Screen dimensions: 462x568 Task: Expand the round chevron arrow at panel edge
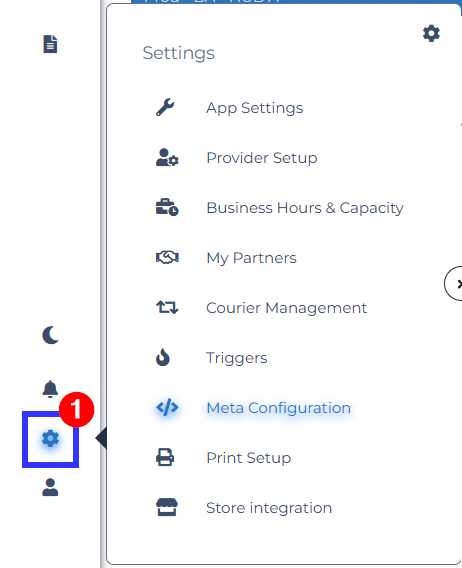coord(454,284)
